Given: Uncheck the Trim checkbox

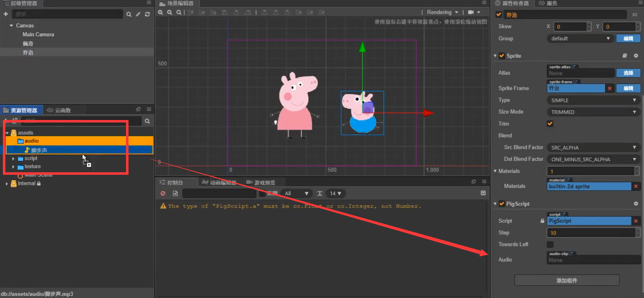Looking at the screenshot, I should (550, 124).
